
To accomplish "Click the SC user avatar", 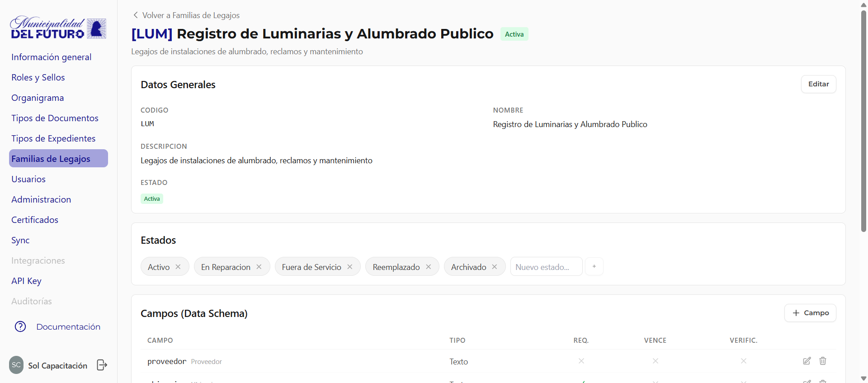I will point(16,365).
